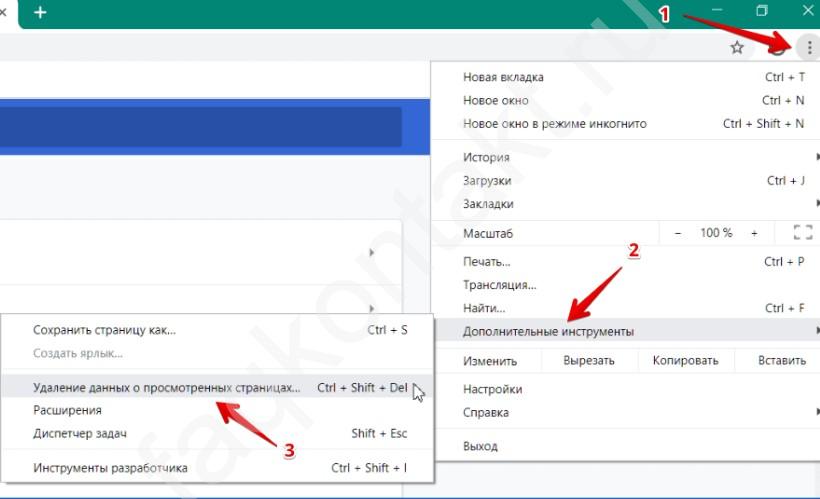
Task: Select Сохранить страницу как
Action: (104, 329)
